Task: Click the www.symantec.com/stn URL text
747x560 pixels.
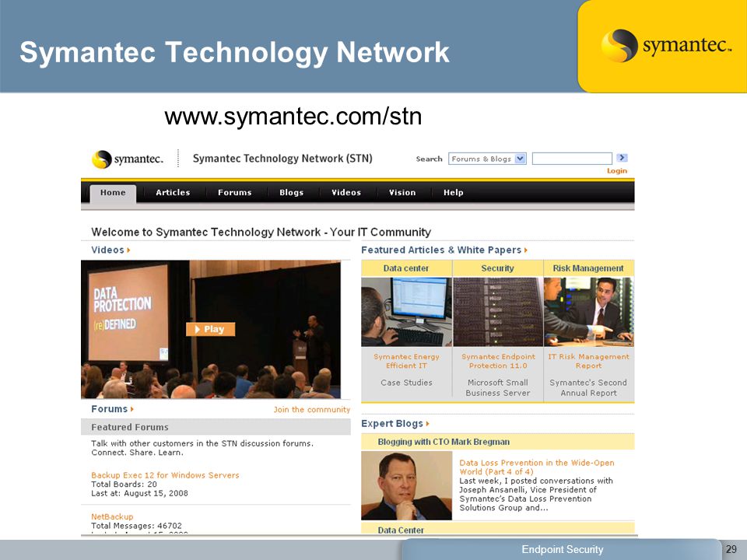Action: click(x=293, y=116)
